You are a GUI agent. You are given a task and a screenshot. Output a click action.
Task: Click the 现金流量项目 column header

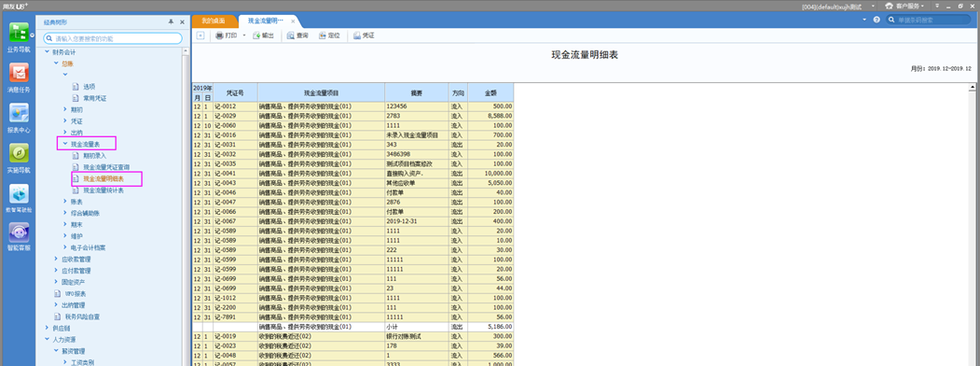(x=321, y=92)
